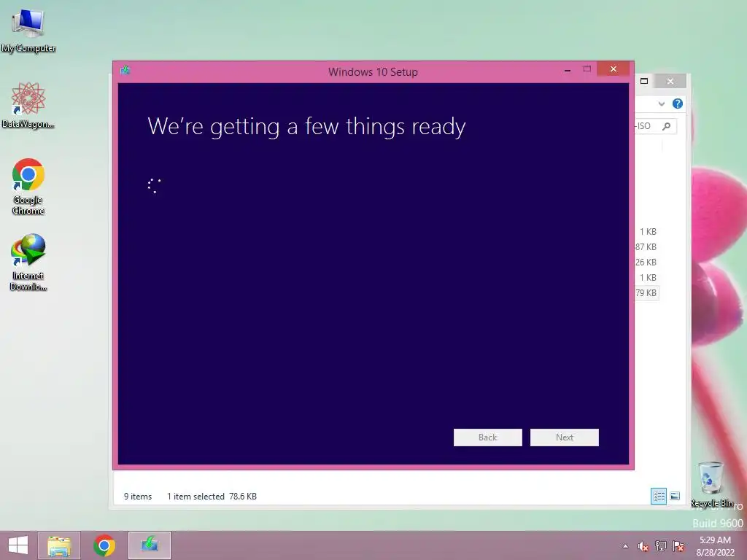Close the Explorer window behind Setup
This screenshot has height=560, width=747.
tap(670, 82)
